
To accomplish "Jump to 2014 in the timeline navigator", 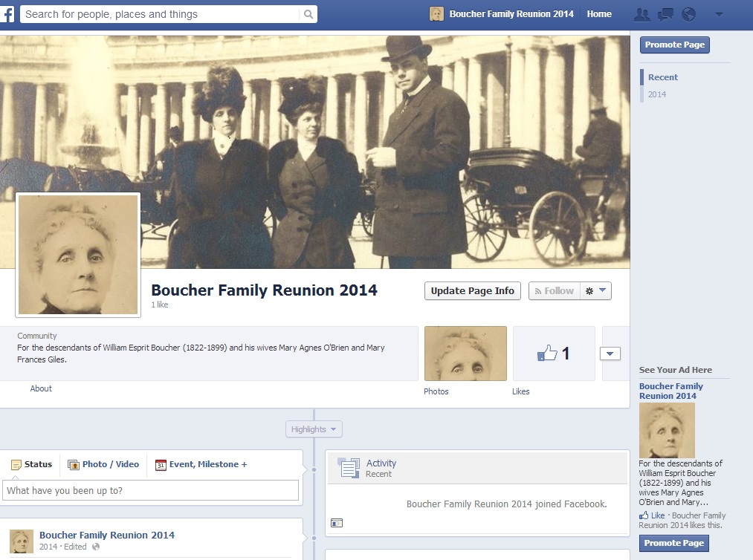I will (657, 94).
